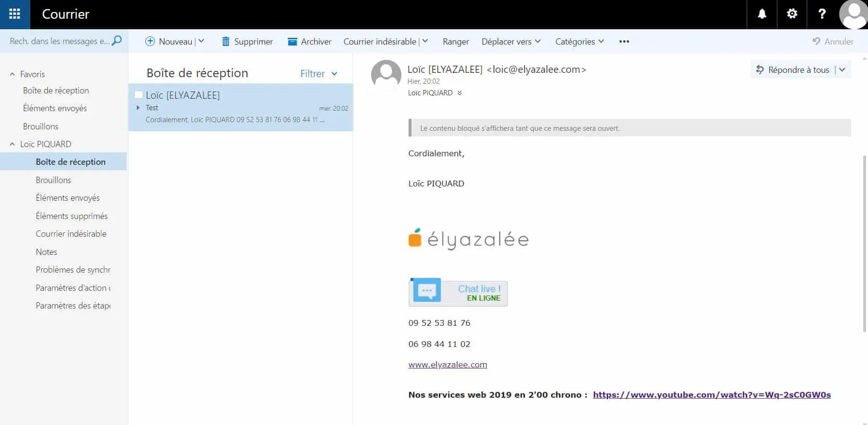Viewport: 868px width, 425px height.
Task: Click the blocked content notice bar
Action: click(x=630, y=128)
